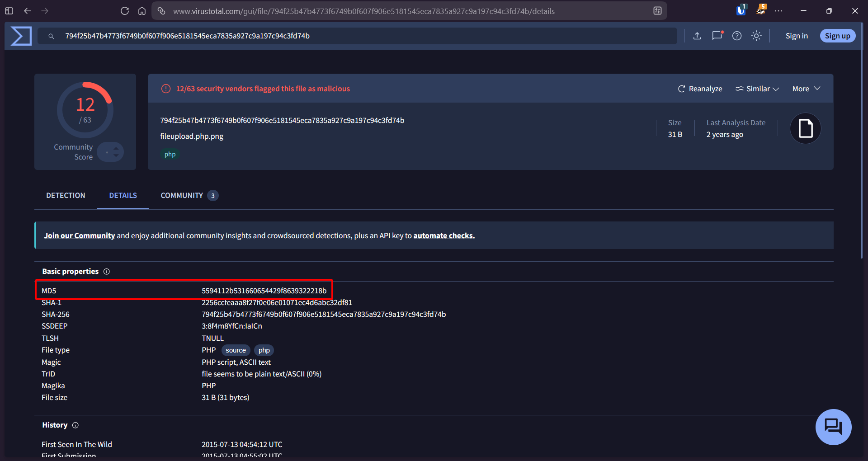Follow the Join our Community link
The image size is (868, 461).
(80, 236)
